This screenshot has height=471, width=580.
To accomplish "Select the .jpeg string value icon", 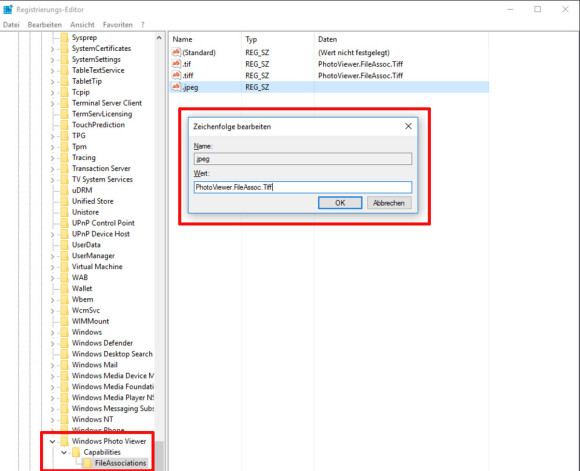I will [x=176, y=87].
